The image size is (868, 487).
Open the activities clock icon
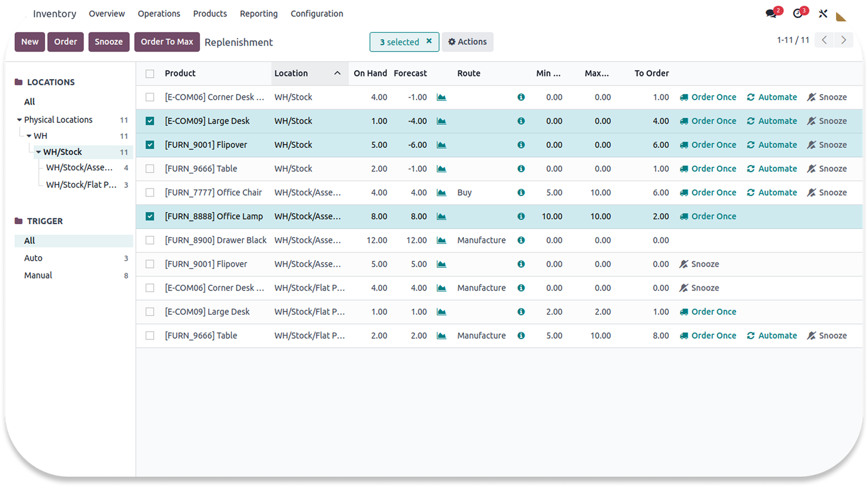[797, 14]
